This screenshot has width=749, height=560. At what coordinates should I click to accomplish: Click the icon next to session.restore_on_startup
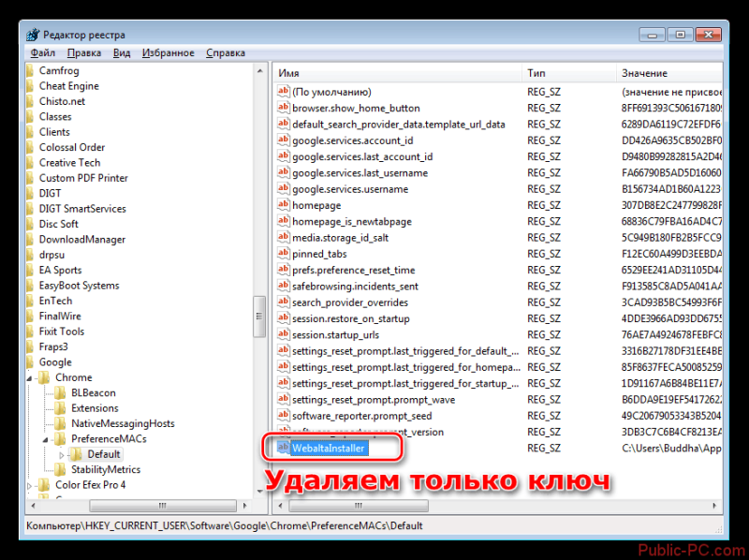pos(284,318)
